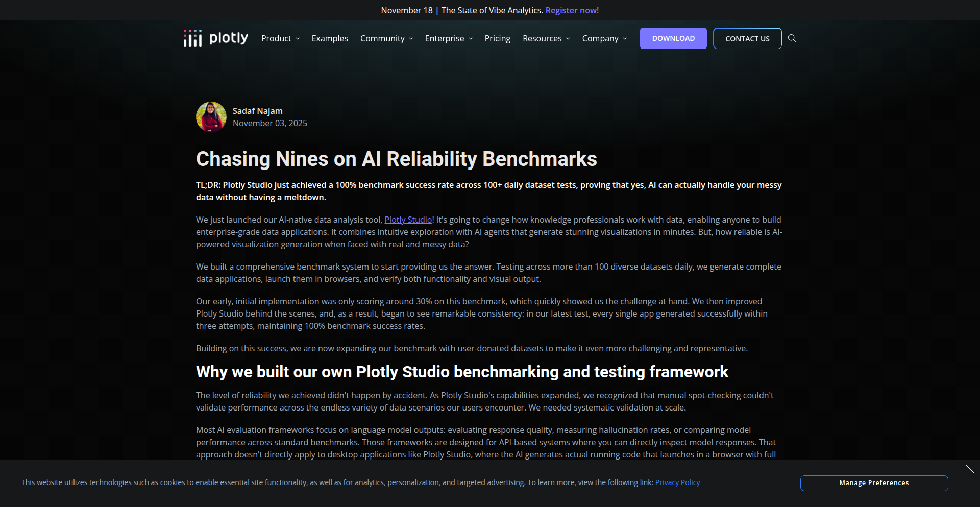This screenshot has width=980, height=507.
Task: Click the paragraph starting "Our early, initial implementation"
Action: click(x=482, y=313)
